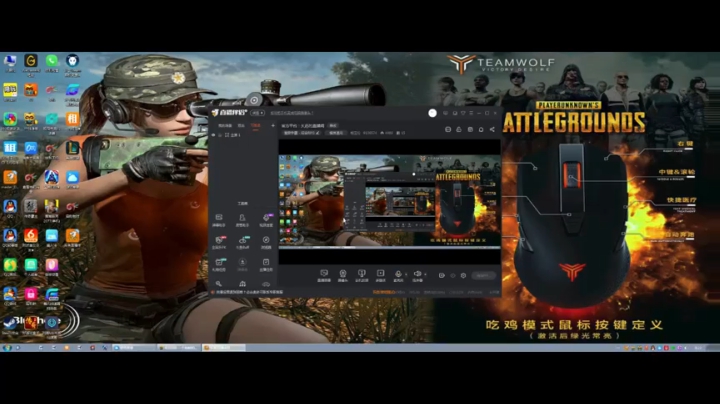Open the user avatar circle in the title bar
The height and width of the screenshot is (404, 720).
pos(432,113)
